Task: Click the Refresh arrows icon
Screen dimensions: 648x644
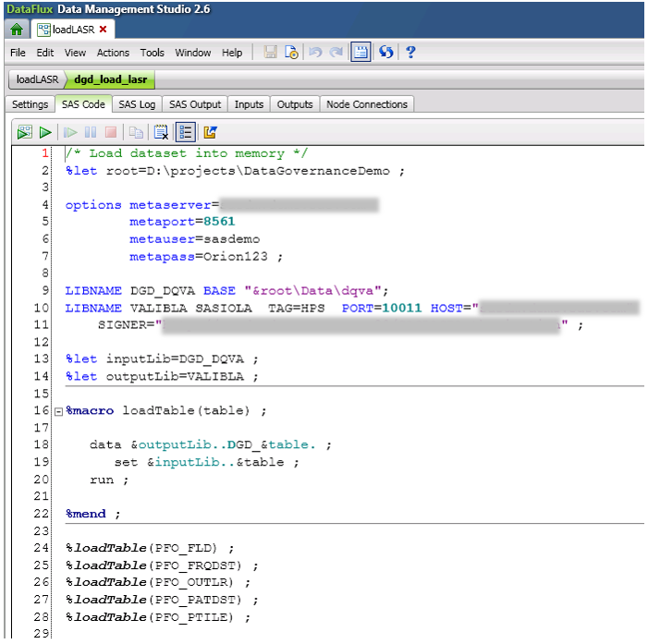Action: (x=386, y=53)
